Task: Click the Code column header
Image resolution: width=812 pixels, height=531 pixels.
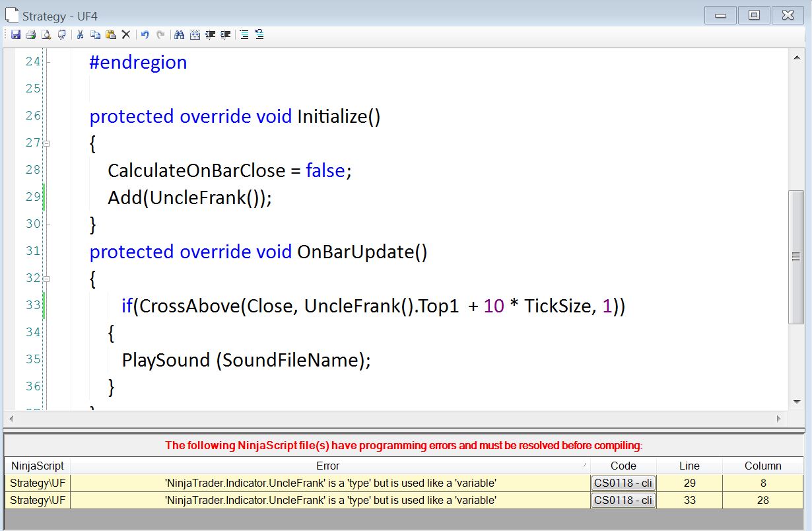Action: coord(623,466)
